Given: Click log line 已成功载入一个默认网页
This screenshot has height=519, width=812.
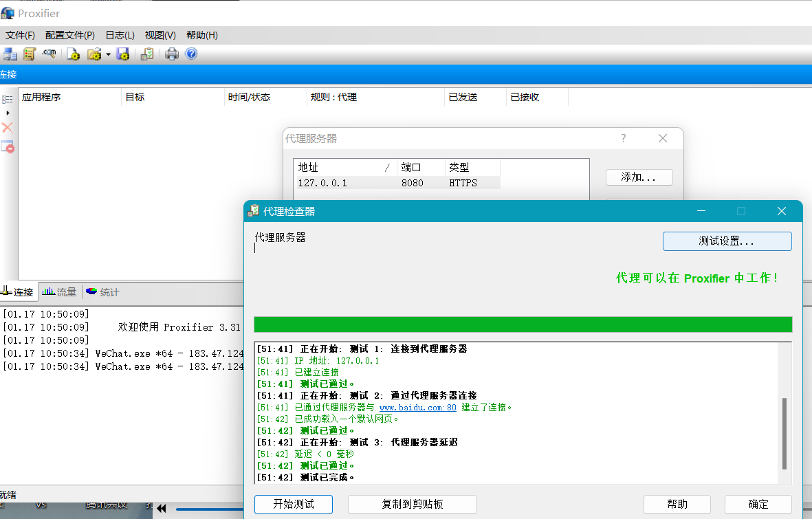Looking at the screenshot, I should click(x=328, y=419).
